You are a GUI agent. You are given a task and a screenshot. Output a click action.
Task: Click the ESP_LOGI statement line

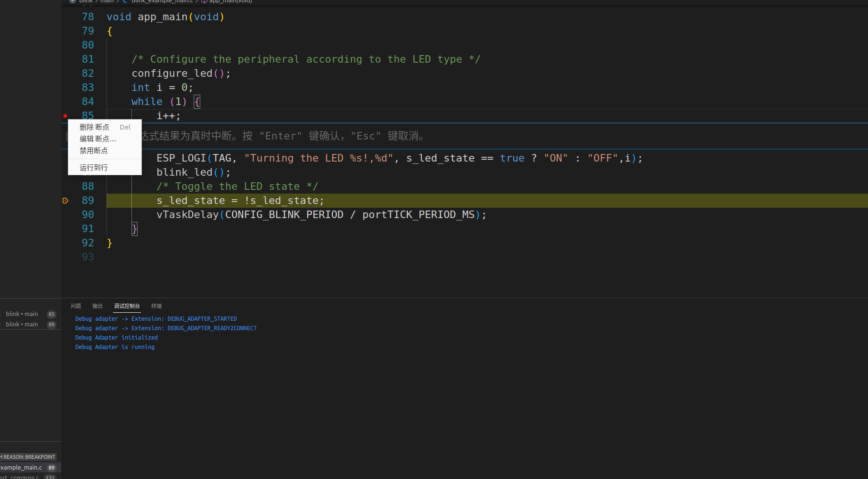(x=400, y=158)
